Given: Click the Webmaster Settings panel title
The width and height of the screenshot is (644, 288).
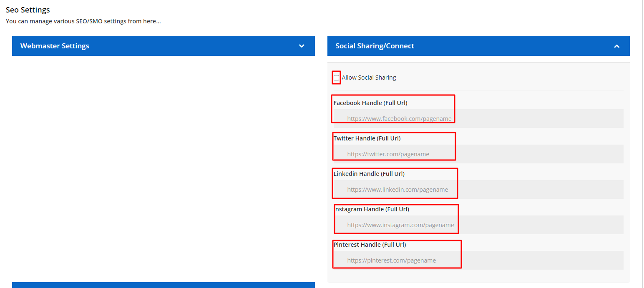Looking at the screenshot, I should click(55, 46).
